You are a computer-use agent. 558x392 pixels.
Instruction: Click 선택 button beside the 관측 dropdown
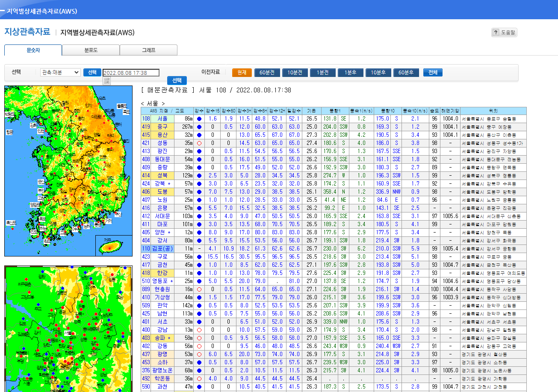pos(92,73)
